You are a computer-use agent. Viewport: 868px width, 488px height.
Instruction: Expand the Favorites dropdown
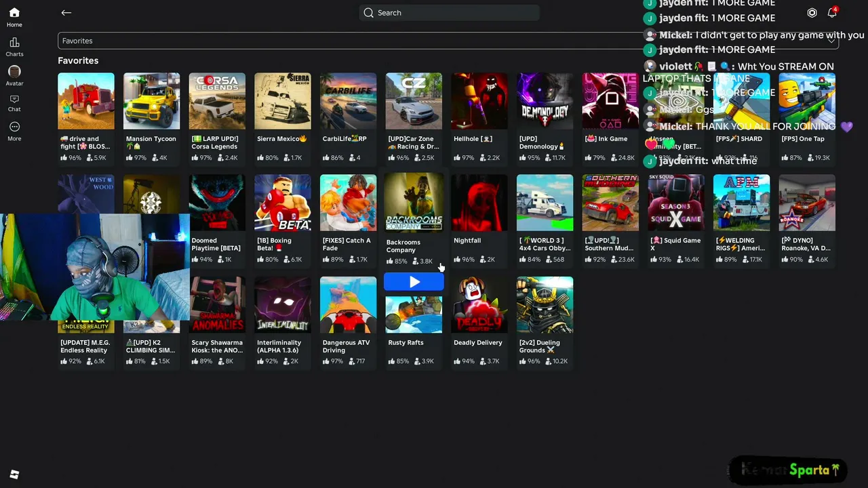448,41
